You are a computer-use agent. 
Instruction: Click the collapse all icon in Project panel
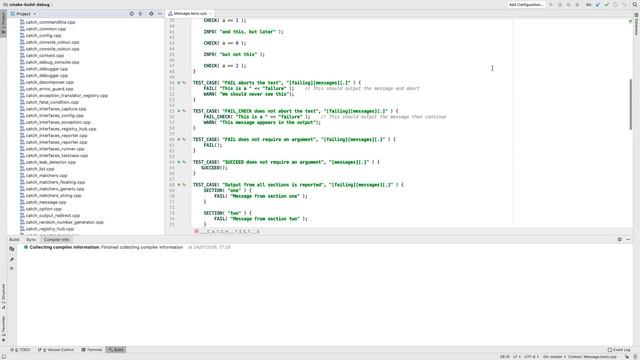pyautogui.click(x=140, y=13)
